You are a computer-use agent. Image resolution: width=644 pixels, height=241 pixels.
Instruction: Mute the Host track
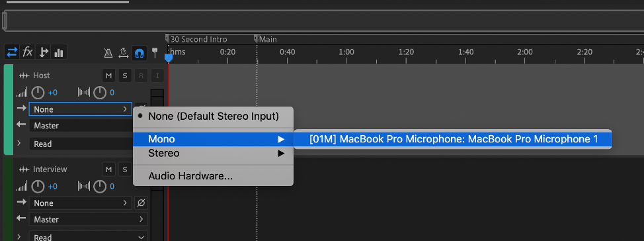point(109,75)
